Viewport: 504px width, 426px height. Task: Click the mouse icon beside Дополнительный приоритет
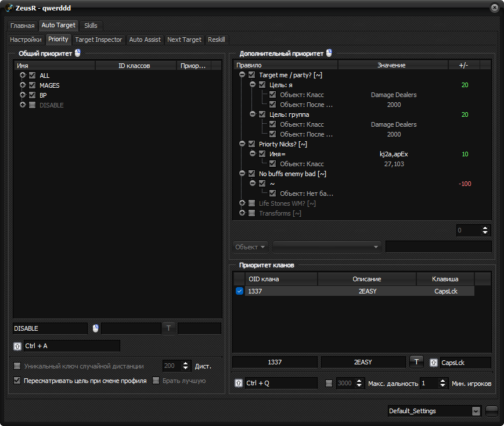[329, 53]
